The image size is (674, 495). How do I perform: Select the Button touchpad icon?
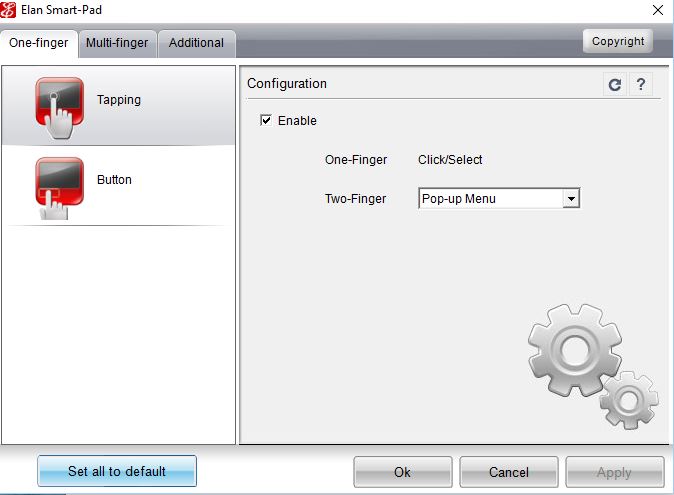(59, 188)
